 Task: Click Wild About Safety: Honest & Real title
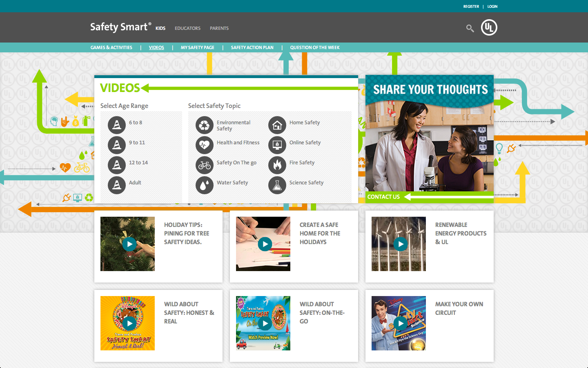[189, 313]
